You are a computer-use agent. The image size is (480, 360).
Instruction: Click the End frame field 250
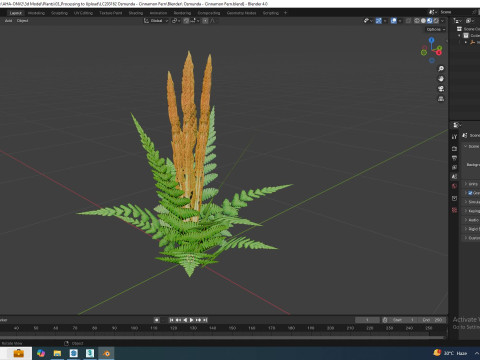(x=433, y=320)
